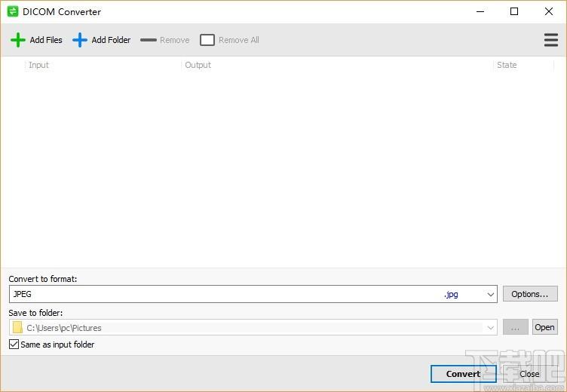Open the hamburger menu
Screen dimensions: 567x392
550,40
